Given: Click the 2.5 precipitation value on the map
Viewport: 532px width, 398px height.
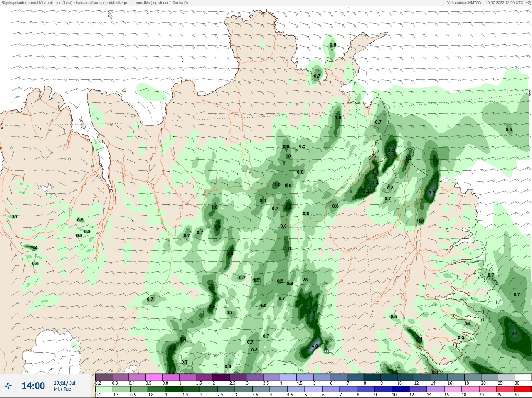Looking at the screenshot, I should point(391,150).
